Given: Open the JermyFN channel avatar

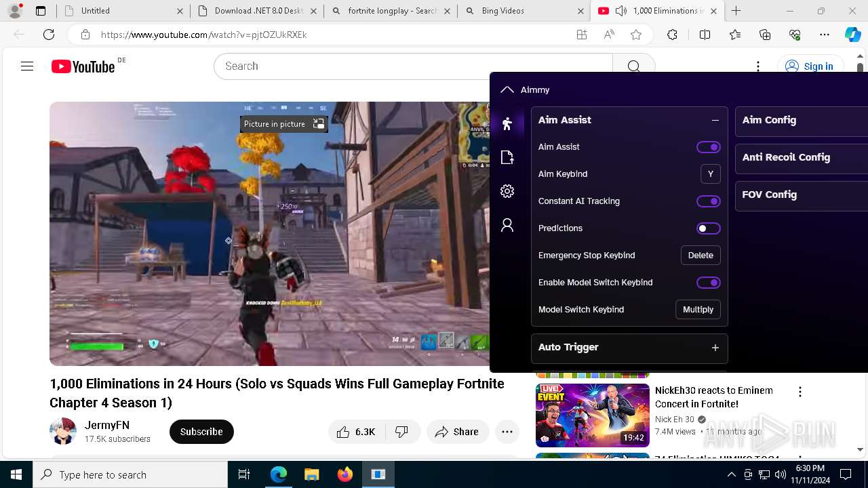Looking at the screenshot, I should pyautogui.click(x=63, y=432).
